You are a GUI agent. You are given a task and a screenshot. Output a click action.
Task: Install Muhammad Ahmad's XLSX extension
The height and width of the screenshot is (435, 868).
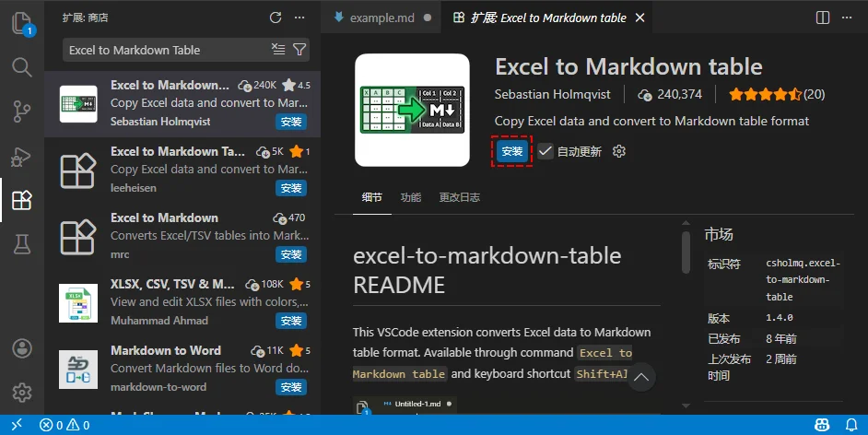click(x=291, y=321)
